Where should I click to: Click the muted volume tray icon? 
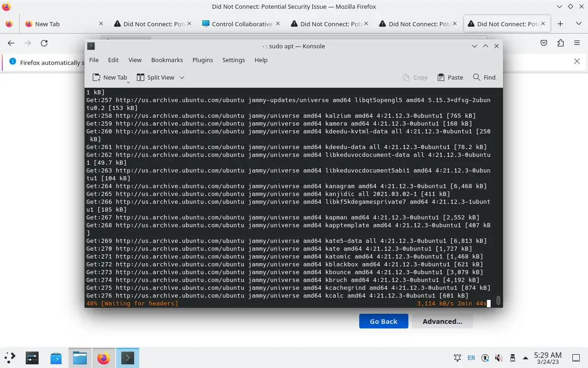tap(499, 357)
